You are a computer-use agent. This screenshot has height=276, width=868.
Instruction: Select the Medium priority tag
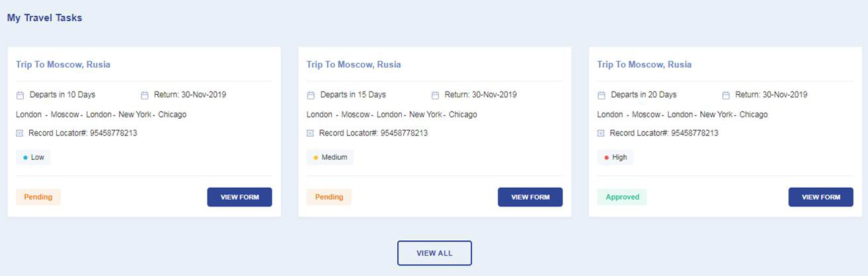[330, 157]
